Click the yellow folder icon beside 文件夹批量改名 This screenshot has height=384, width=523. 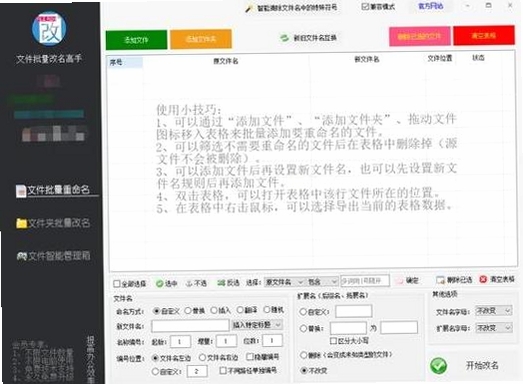tap(22, 223)
